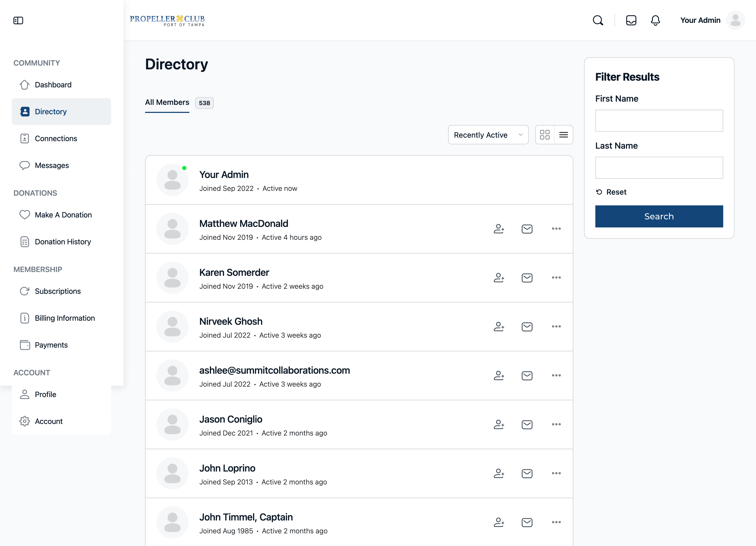Open more options for Nirveek Ghosh
This screenshot has height=546, width=756.
(556, 327)
